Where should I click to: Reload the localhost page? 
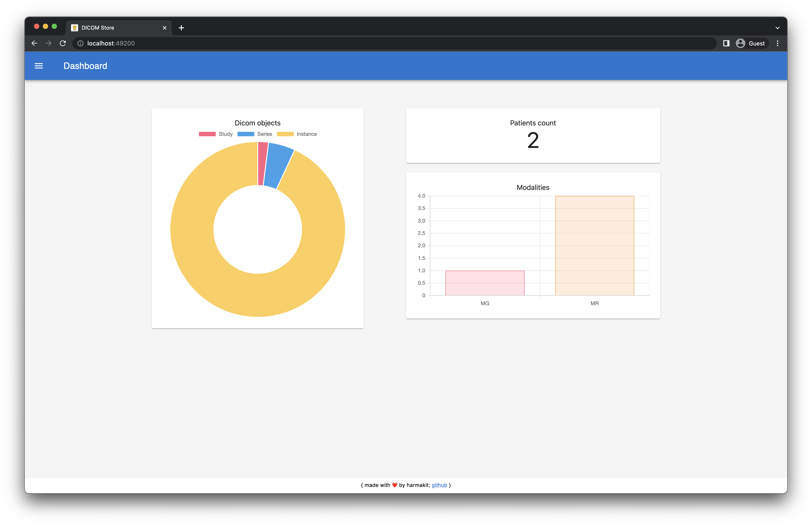click(63, 43)
